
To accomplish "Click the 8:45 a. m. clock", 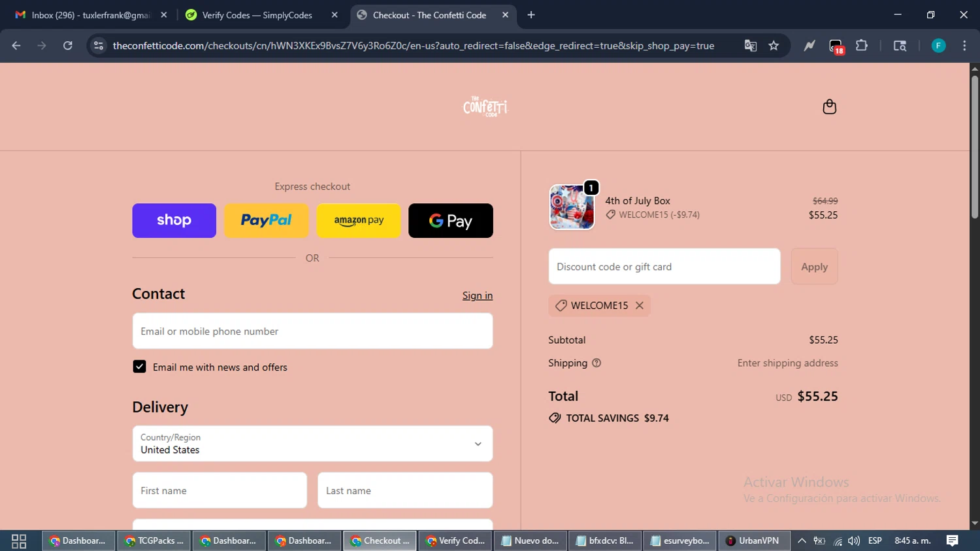I will (913, 541).
